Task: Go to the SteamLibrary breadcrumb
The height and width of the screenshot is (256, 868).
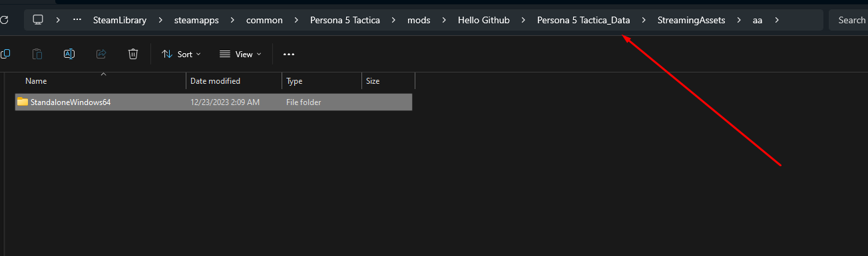Action: pyautogui.click(x=118, y=20)
